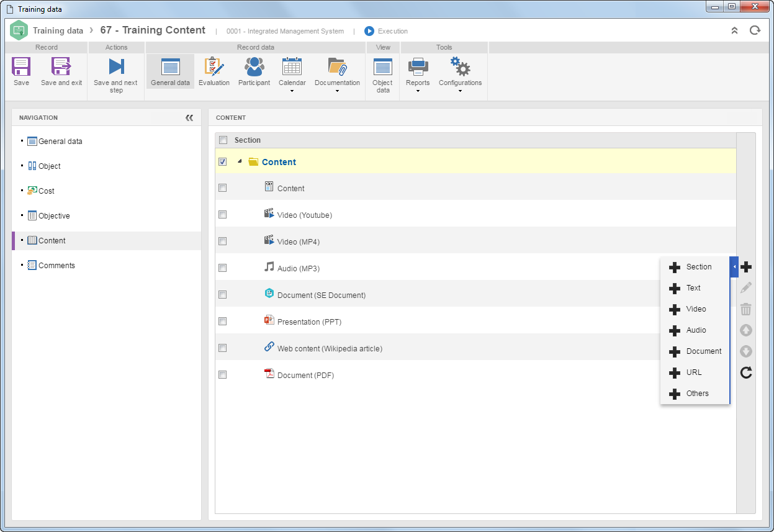Click the Object data view icon

click(383, 67)
